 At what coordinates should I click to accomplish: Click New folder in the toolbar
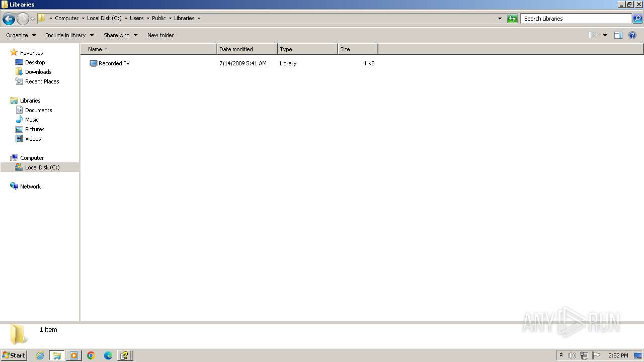click(160, 35)
